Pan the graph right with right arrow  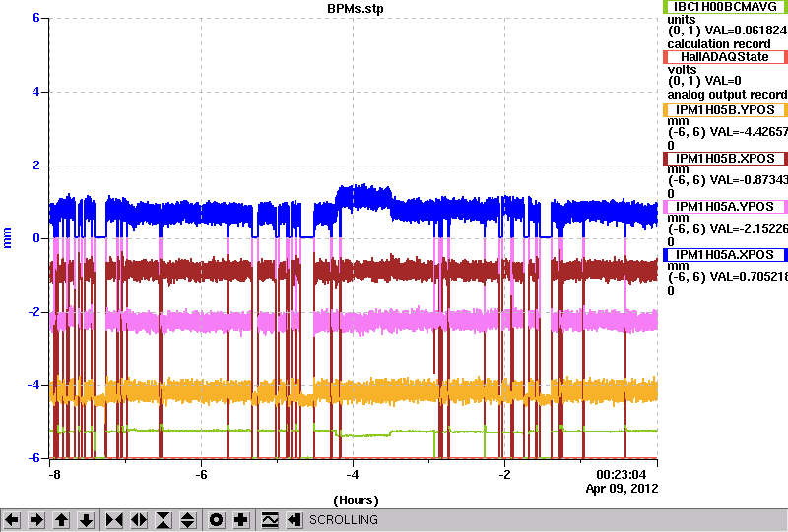[36, 520]
